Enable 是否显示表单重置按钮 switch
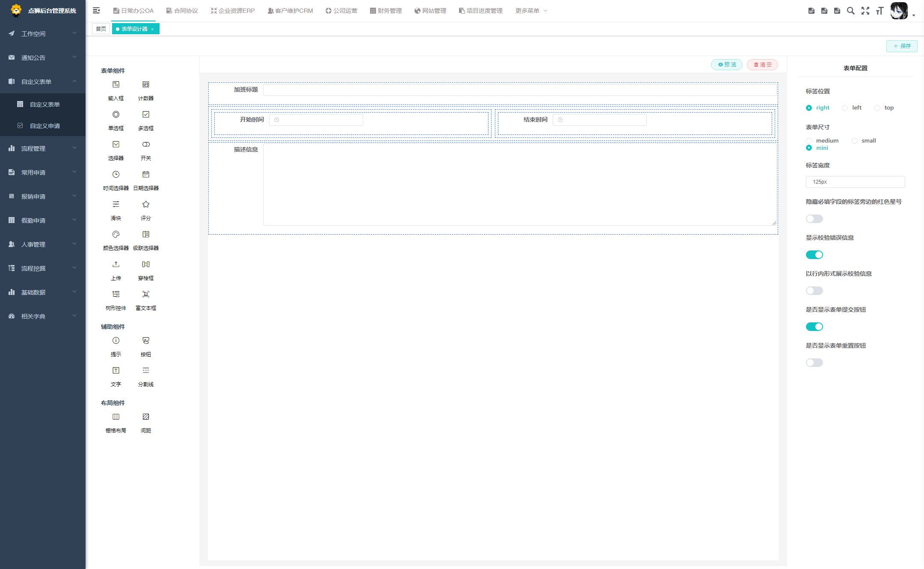This screenshot has width=924, height=569. click(814, 363)
